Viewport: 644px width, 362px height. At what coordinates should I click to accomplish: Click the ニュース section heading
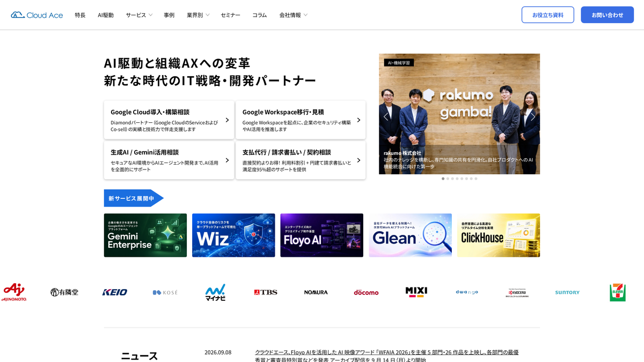click(x=140, y=356)
